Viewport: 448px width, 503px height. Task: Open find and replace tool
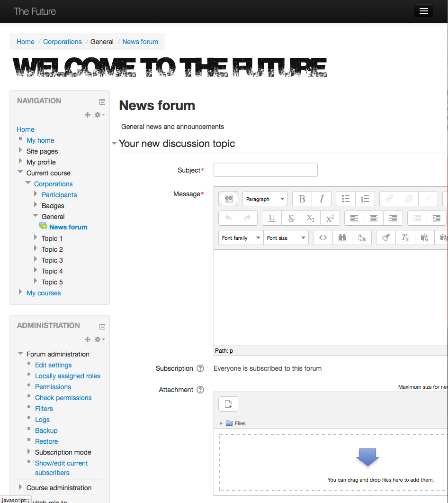point(362,238)
